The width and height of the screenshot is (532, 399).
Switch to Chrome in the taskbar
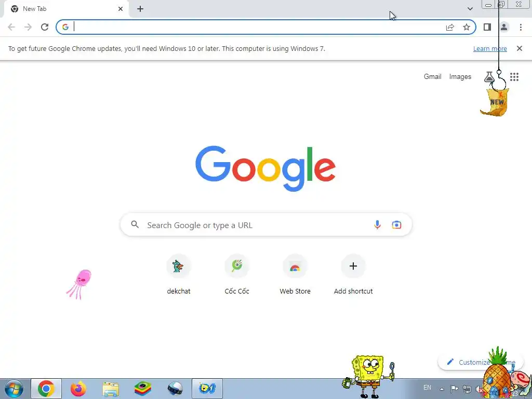[x=46, y=389]
